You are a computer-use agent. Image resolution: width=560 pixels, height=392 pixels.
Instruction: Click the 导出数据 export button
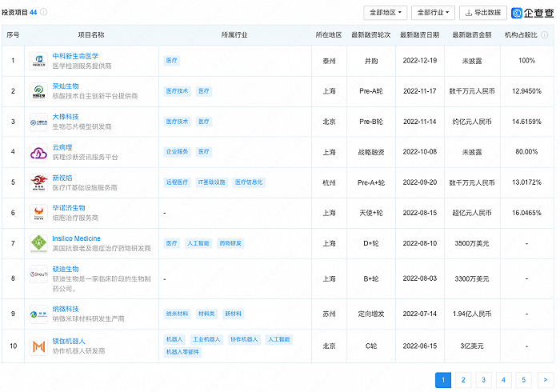(x=483, y=13)
